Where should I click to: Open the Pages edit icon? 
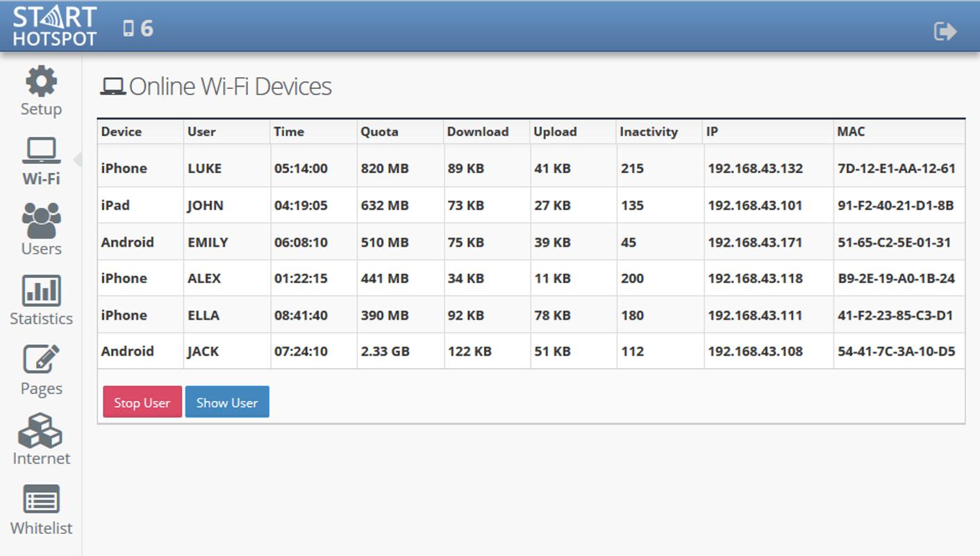click(x=41, y=360)
